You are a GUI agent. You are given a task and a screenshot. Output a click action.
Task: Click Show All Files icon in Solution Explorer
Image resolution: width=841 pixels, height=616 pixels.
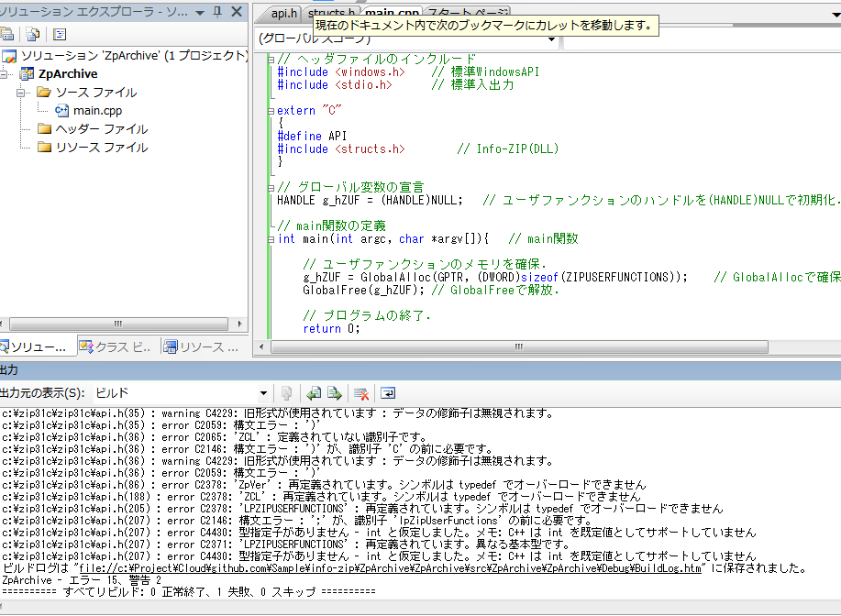[33, 34]
